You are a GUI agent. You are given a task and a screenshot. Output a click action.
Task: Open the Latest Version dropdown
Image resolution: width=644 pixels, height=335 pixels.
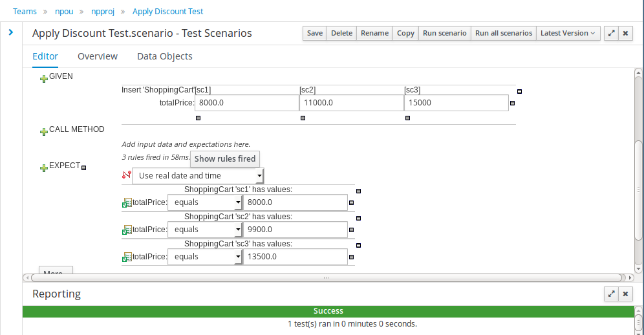pos(568,33)
